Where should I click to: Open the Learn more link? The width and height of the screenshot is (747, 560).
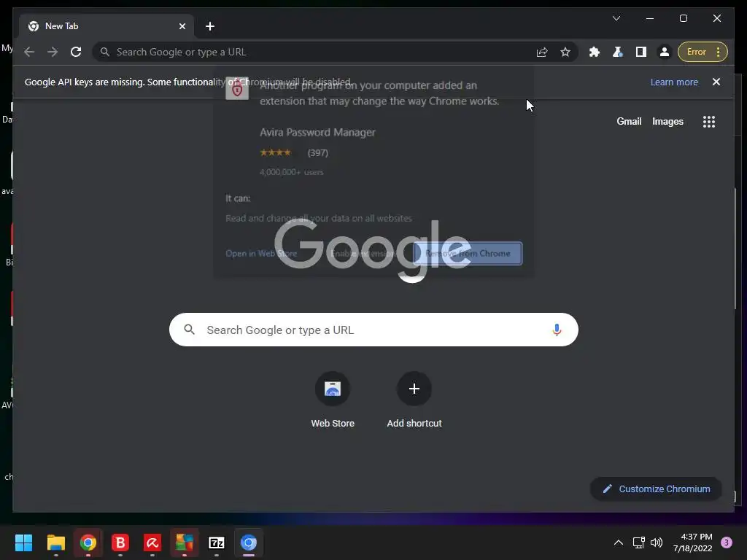674,82
